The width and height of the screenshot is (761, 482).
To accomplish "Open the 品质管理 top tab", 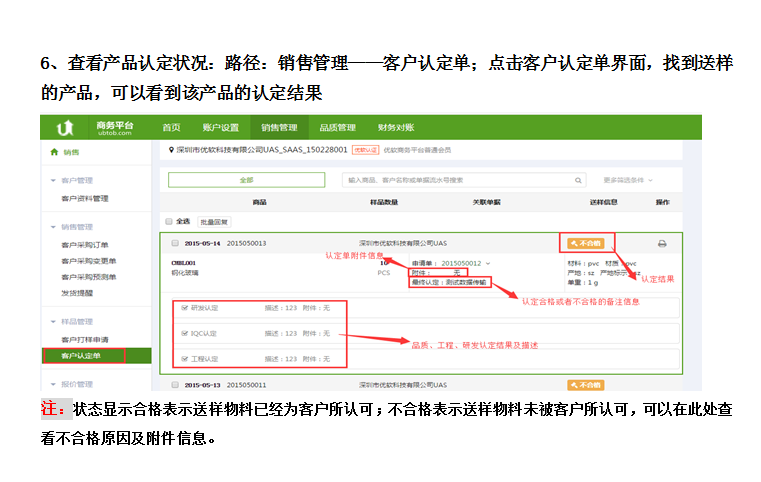I will click(337, 128).
